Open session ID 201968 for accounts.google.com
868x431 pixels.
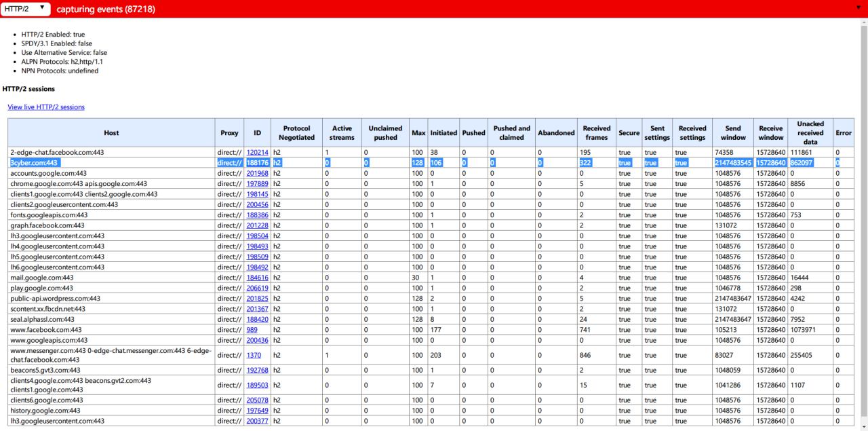[257, 173]
